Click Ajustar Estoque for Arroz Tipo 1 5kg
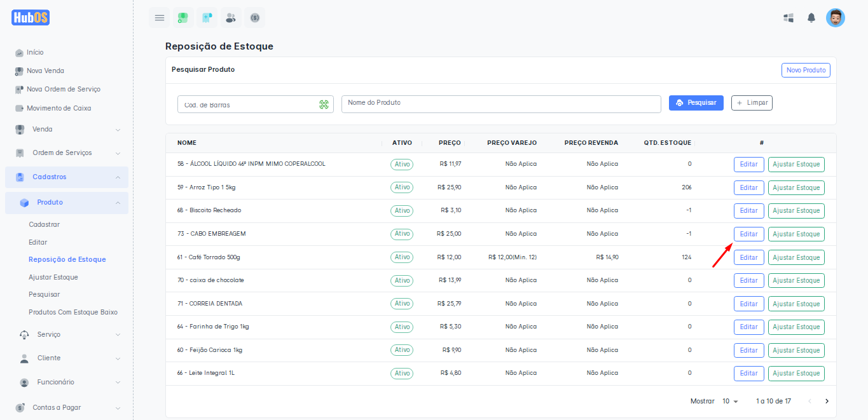The width and height of the screenshot is (868, 420). click(796, 188)
